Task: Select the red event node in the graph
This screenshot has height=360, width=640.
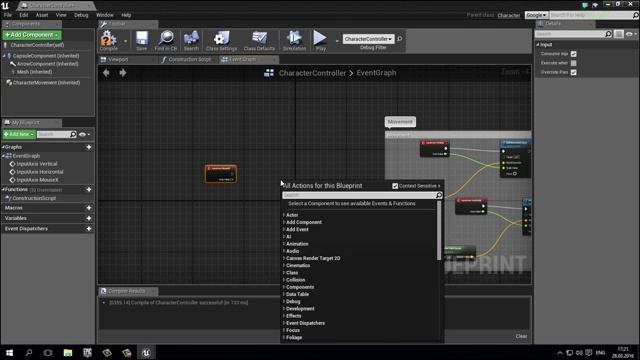Action: pos(221,174)
